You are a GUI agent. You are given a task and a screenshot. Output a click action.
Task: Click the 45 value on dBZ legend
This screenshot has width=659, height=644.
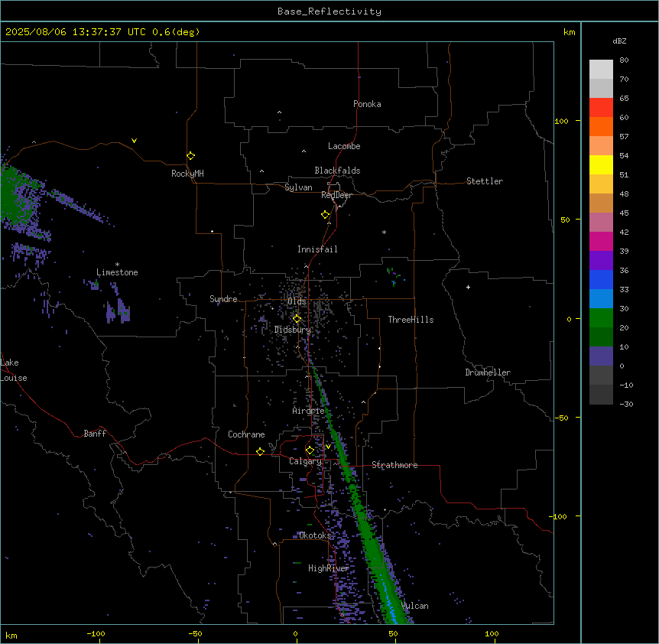624,213
